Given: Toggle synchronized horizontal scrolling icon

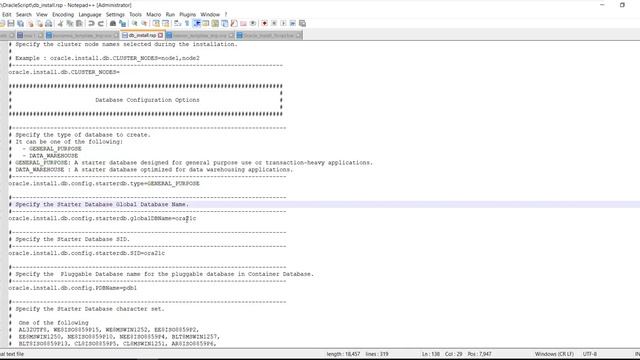Looking at the screenshot, I should (165, 23).
